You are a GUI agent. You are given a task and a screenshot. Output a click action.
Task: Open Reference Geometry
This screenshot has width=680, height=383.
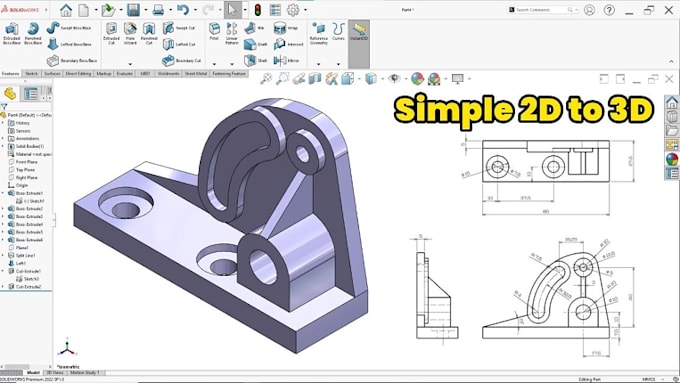319,33
